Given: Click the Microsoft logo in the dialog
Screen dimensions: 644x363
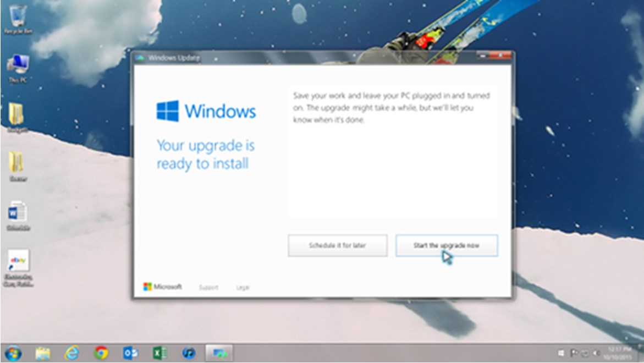Looking at the screenshot, I should click(x=162, y=287).
